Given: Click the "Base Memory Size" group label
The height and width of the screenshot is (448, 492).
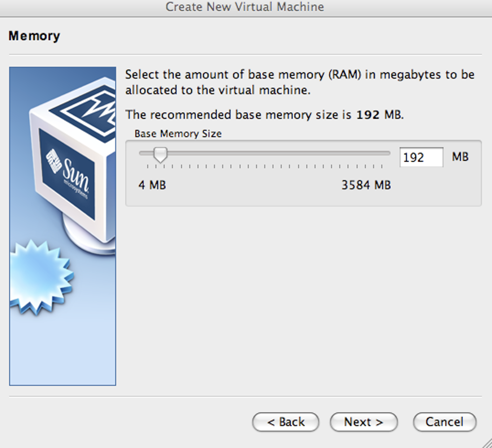Looking at the screenshot, I should click(x=178, y=134).
